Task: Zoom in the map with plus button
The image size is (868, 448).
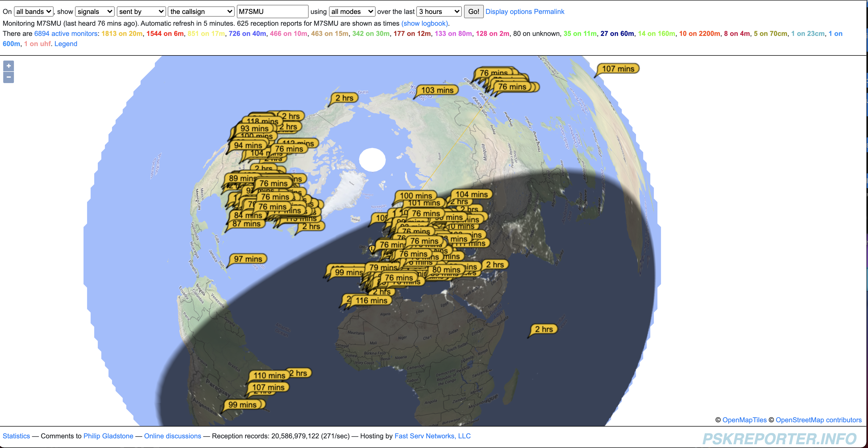Action: tap(8, 66)
